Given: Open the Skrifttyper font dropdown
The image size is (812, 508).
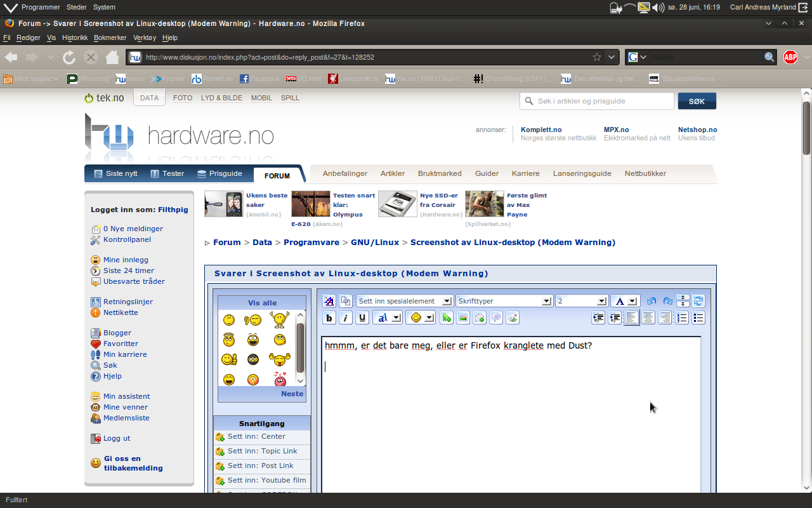Looking at the screenshot, I should click(504, 301).
